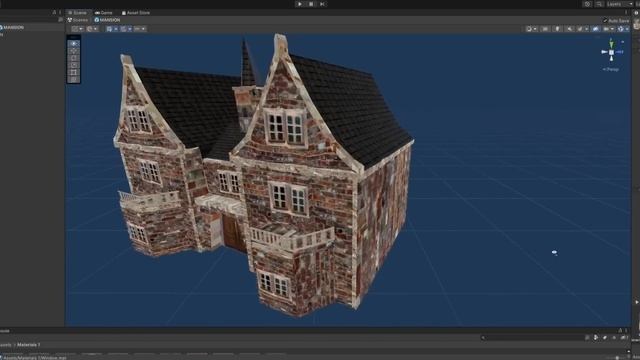Viewport: 640px width, 360px height.
Task: Toggle the scene gizmo rotation lock
Action: 622,42
